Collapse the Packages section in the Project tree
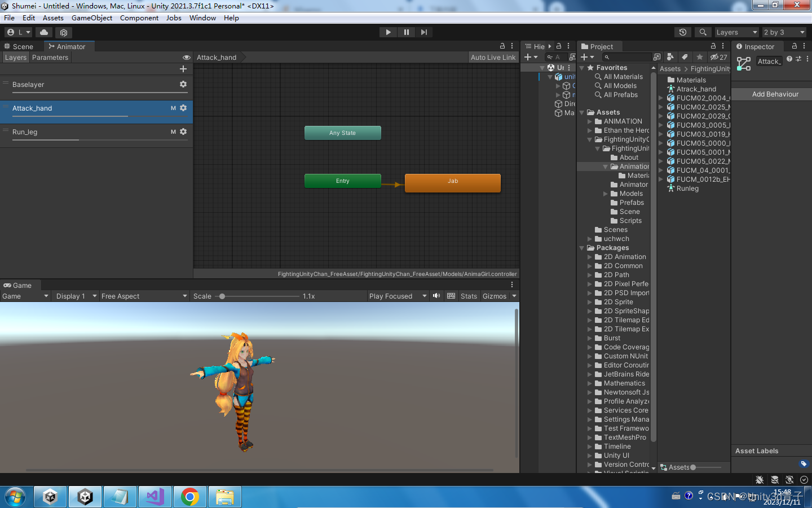This screenshot has width=812, height=508. (582, 248)
